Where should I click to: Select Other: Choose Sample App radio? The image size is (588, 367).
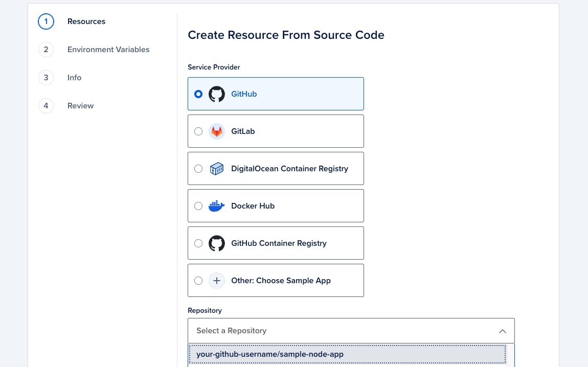(198, 281)
